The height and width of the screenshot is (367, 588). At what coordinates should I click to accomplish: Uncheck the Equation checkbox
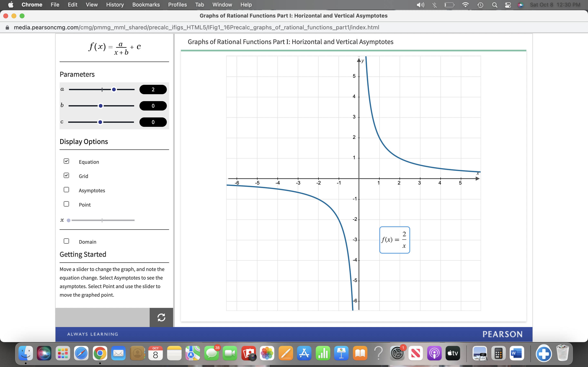click(66, 161)
